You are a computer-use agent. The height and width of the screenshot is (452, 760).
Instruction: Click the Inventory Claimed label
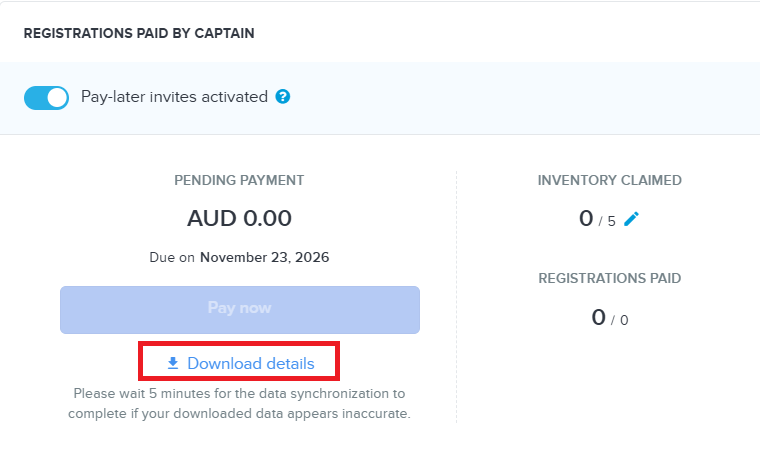[x=610, y=180]
